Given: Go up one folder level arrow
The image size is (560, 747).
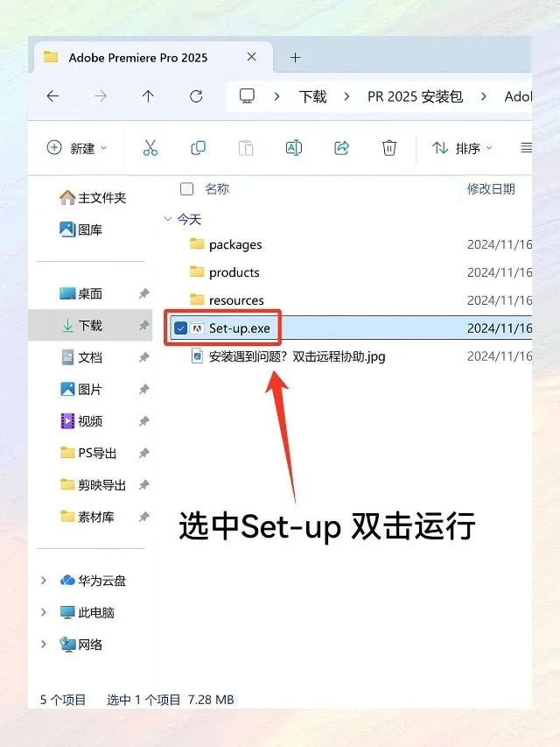Looking at the screenshot, I should pyautogui.click(x=148, y=96).
